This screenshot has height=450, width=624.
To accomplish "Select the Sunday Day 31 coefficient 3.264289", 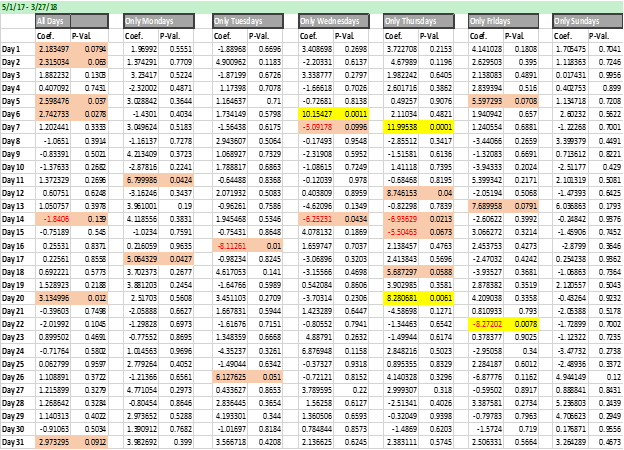I will point(570,442).
